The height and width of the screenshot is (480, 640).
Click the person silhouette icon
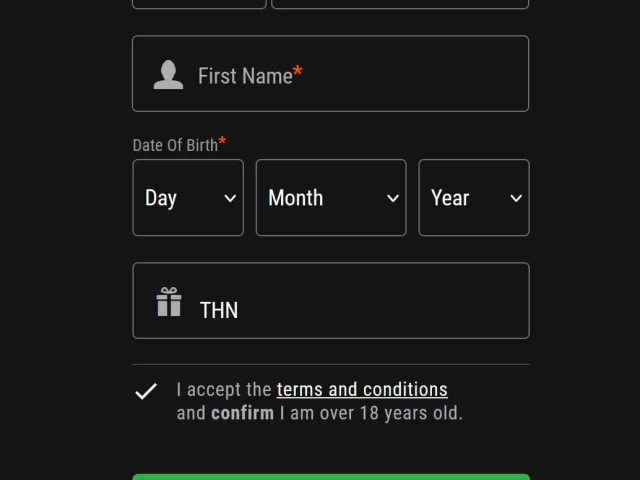(x=168, y=75)
